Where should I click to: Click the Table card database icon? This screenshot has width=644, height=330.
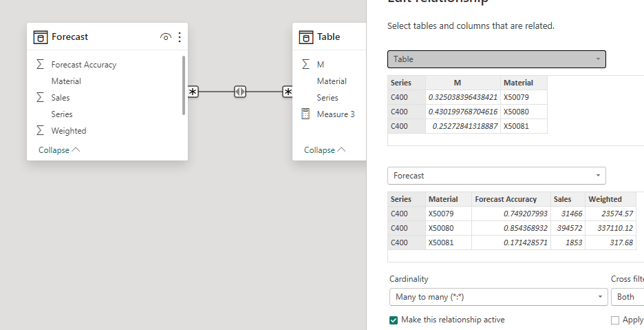tap(305, 37)
